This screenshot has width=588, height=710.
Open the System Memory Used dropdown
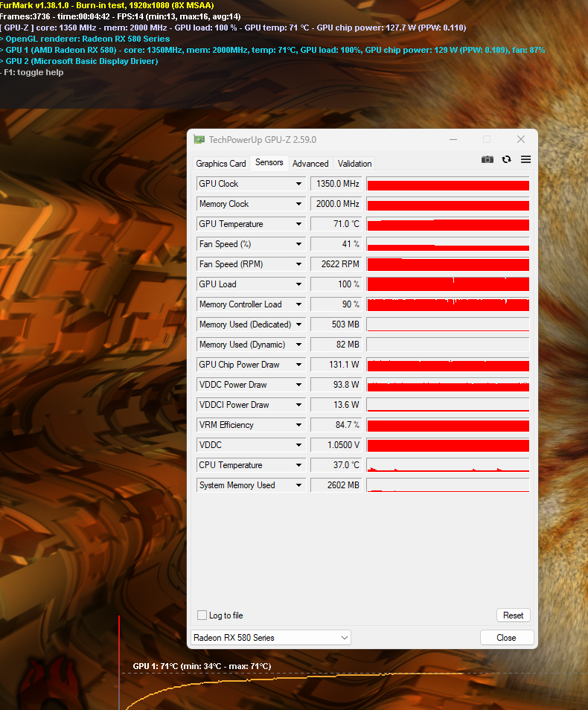tap(298, 485)
